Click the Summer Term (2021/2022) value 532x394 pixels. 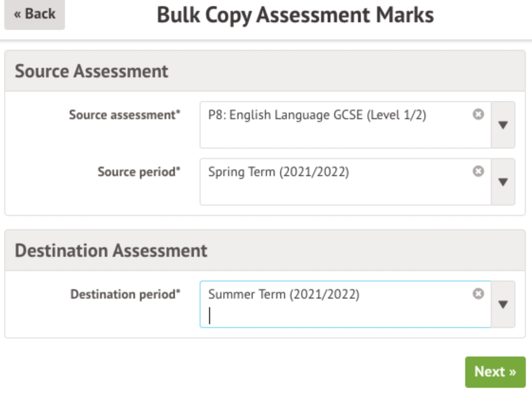pyautogui.click(x=284, y=294)
